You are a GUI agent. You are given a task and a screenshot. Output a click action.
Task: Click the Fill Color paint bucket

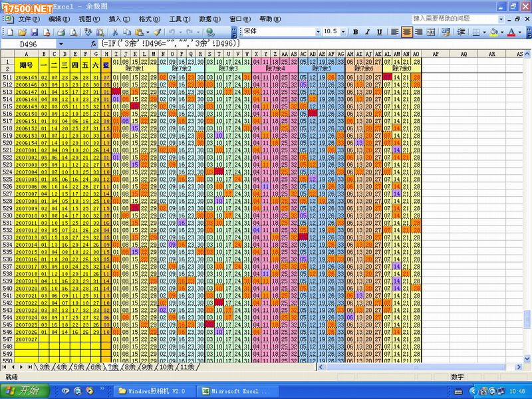(x=493, y=32)
